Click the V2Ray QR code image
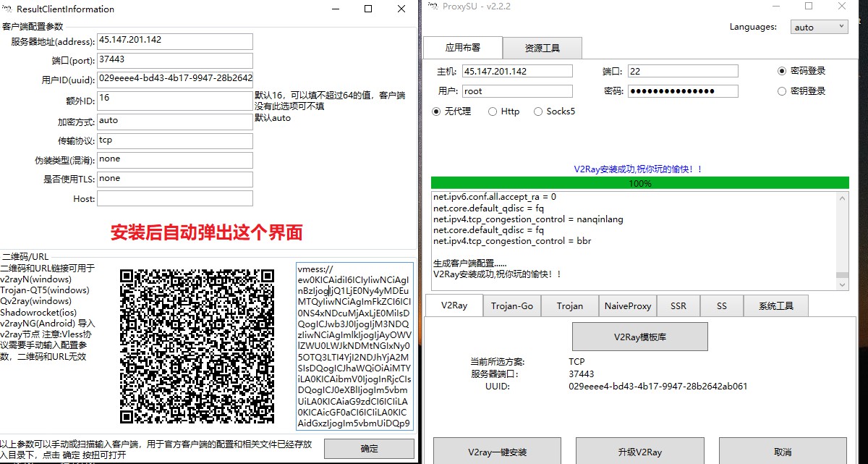 pyautogui.click(x=197, y=346)
